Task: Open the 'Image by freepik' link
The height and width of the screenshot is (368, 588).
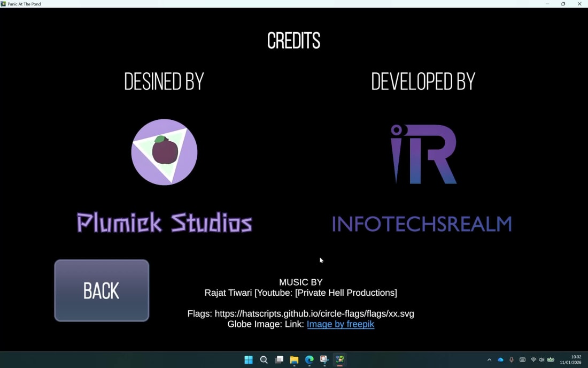Action: coord(341,324)
